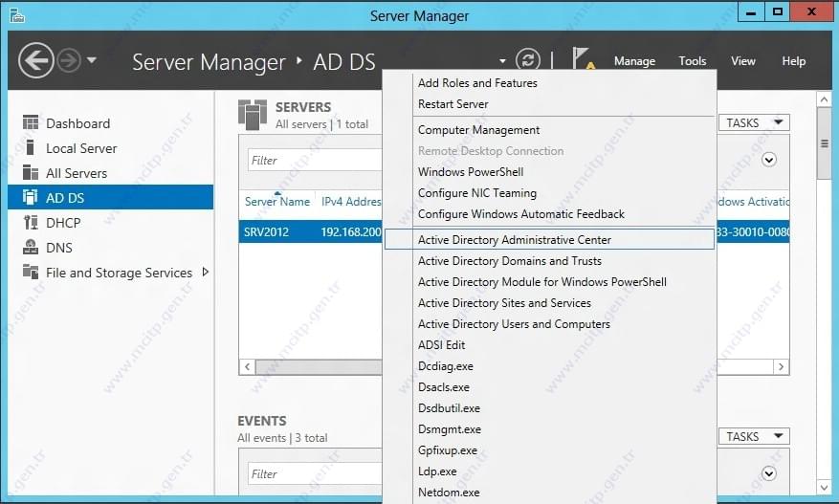Select the SRV2012 server row

coord(310,231)
